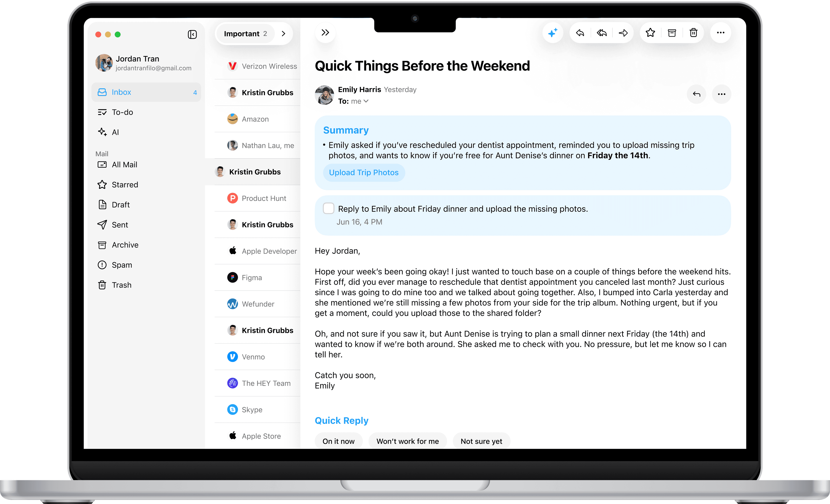The width and height of the screenshot is (830, 504).
Task: Open the Figma email
Action: click(x=257, y=278)
